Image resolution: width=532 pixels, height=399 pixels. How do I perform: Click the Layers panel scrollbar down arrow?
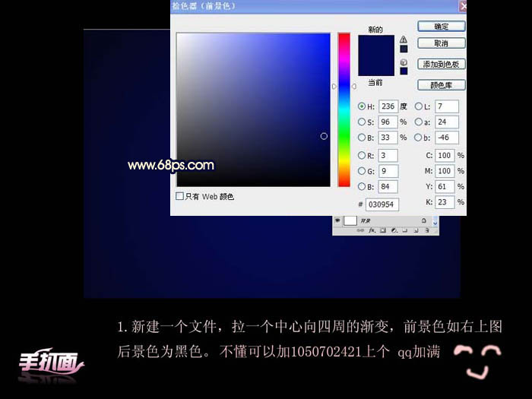435,223
